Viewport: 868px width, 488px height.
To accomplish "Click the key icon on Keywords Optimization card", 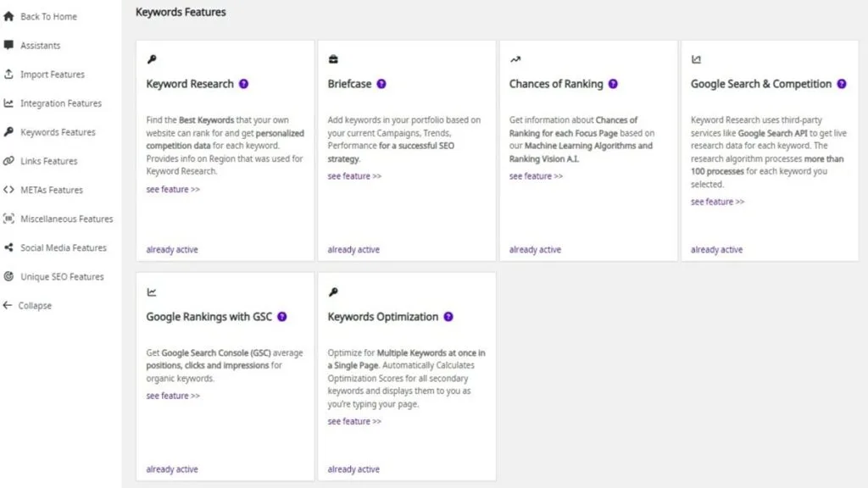I will [332, 292].
